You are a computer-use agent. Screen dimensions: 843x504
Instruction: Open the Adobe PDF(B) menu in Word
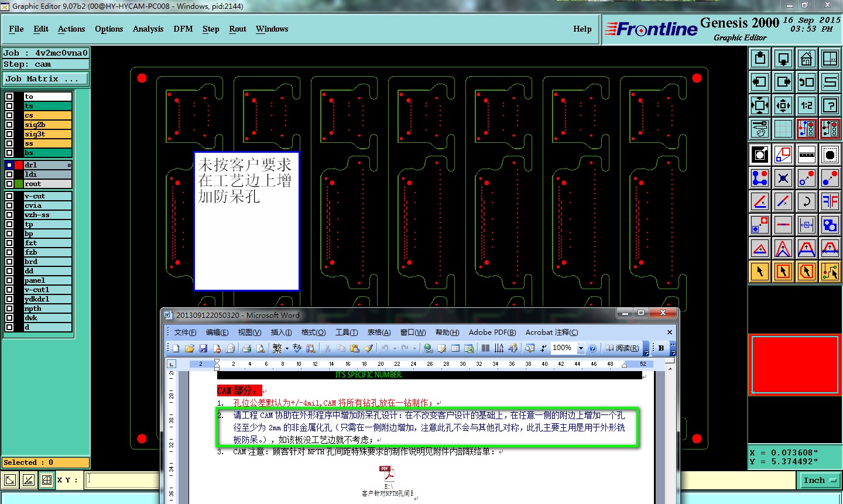click(492, 332)
